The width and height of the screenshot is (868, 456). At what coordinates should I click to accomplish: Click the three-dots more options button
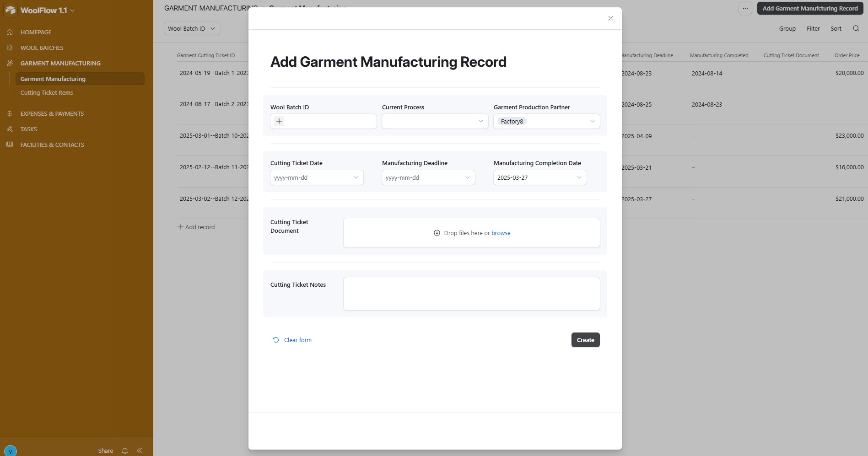(745, 8)
